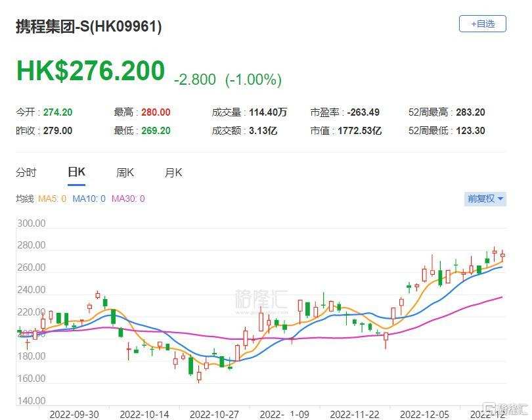
Task: Click the stock title 携程集团-S(HK09961)
Action: click(89, 26)
